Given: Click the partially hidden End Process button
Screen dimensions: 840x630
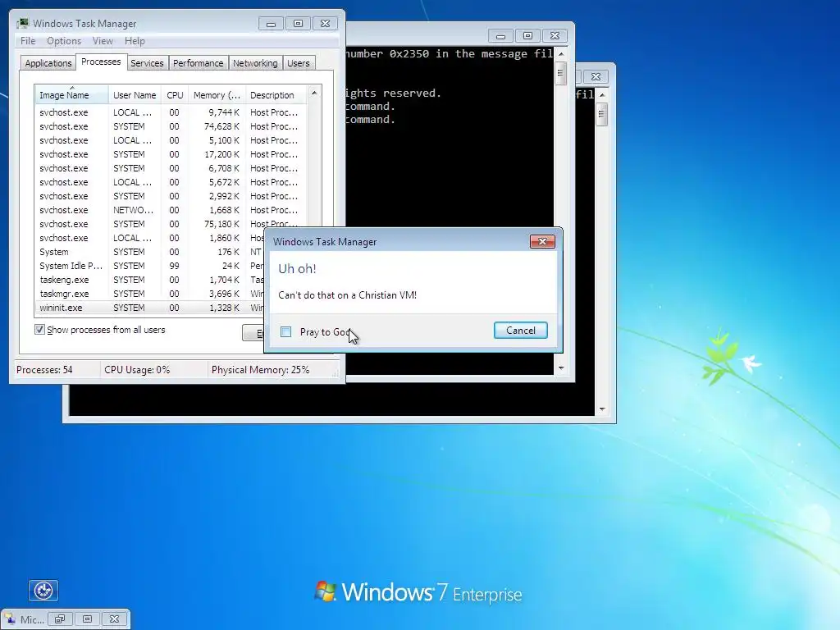Looking at the screenshot, I should [253, 333].
